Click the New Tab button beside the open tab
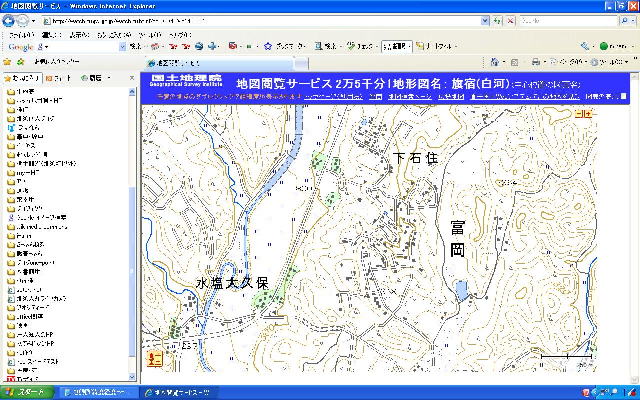The height and width of the screenshot is (400, 640). click(301, 63)
